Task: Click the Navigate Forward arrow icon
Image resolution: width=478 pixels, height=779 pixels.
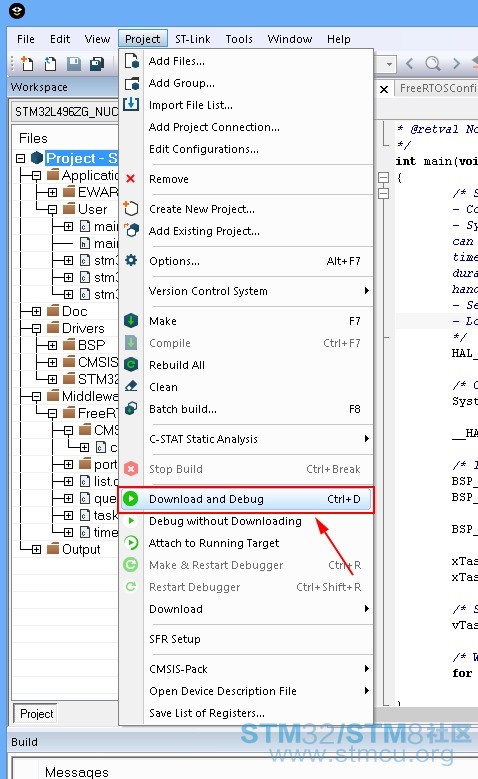Action: [x=456, y=64]
